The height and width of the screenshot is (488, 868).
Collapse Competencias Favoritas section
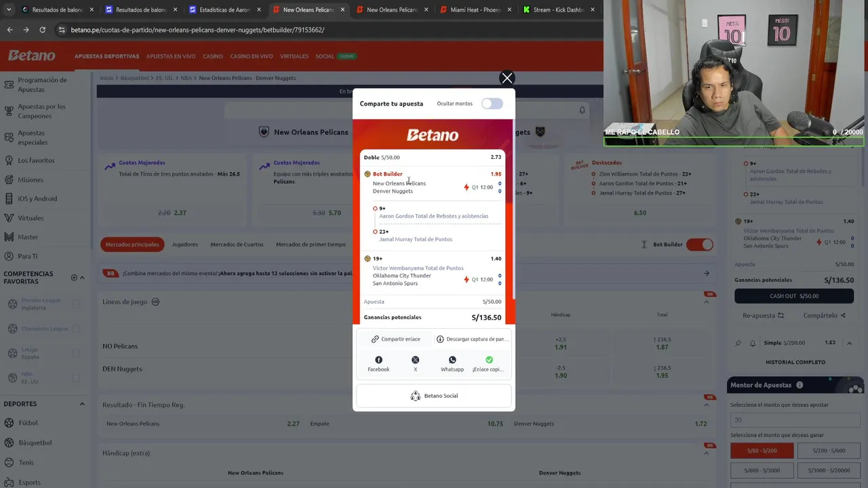[82, 277]
